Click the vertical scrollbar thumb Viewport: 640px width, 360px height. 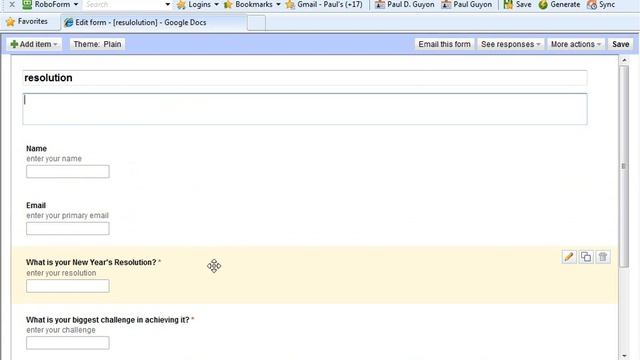(624, 167)
